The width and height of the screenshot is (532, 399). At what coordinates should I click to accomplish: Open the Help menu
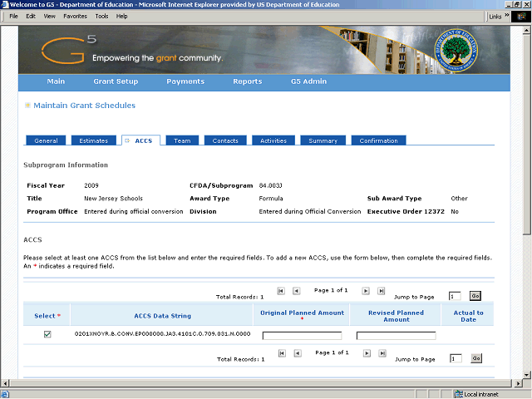click(121, 16)
